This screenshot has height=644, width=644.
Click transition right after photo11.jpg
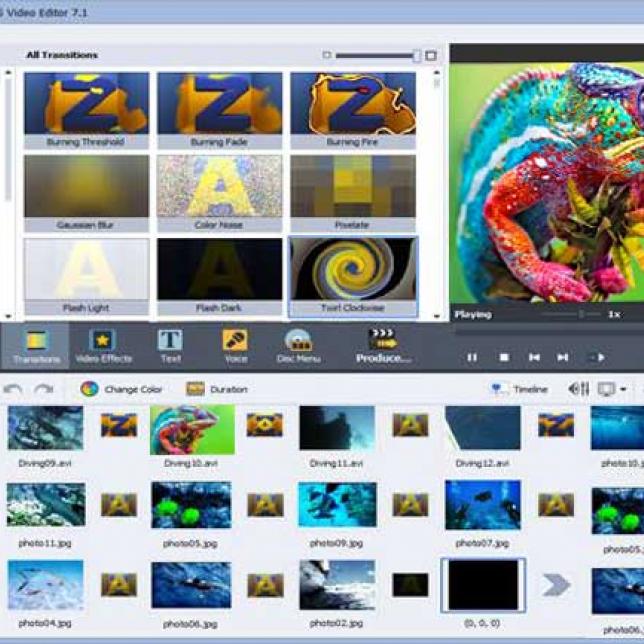click(x=119, y=504)
